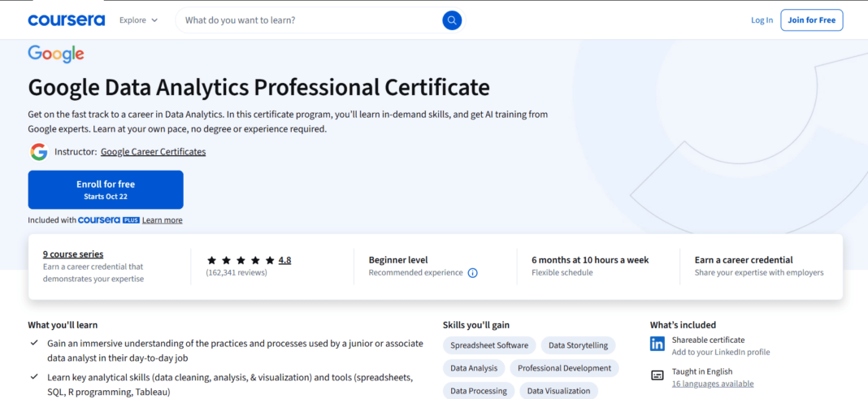Viewport: 868px width, 399px height.
Task: Select the Data Analysis skill tag
Action: [474, 368]
